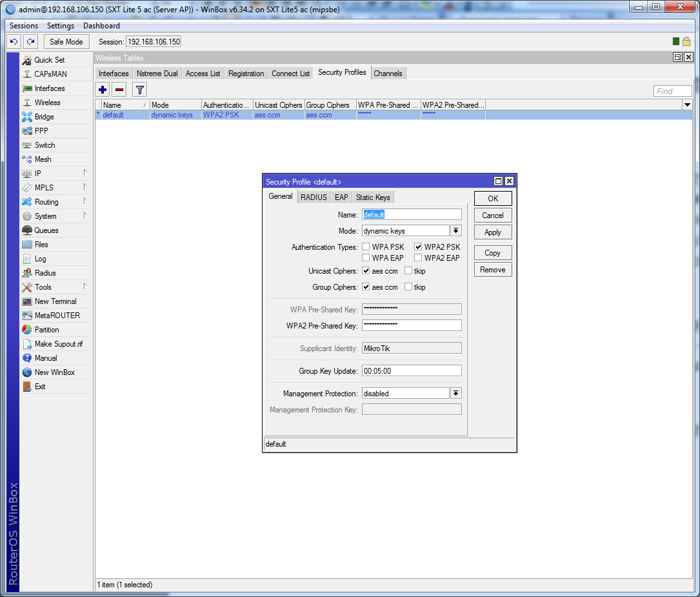Open New Terminal from sidebar
Screen dimensions: 700x597
(x=55, y=301)
